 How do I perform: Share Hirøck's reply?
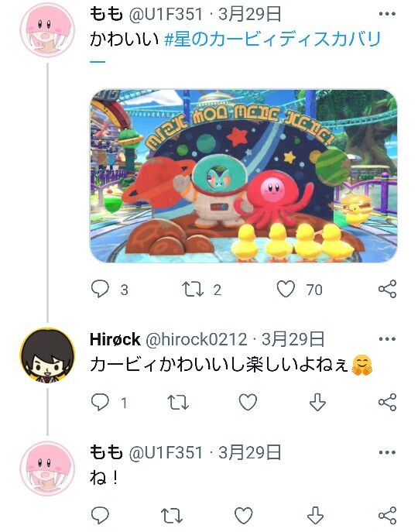(x=388, y=402)
